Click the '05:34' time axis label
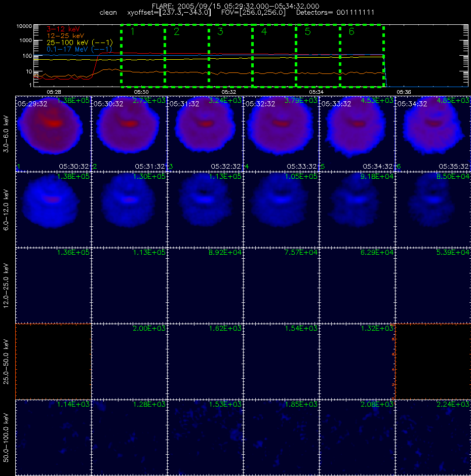471x476 pixels. point(316,92)
